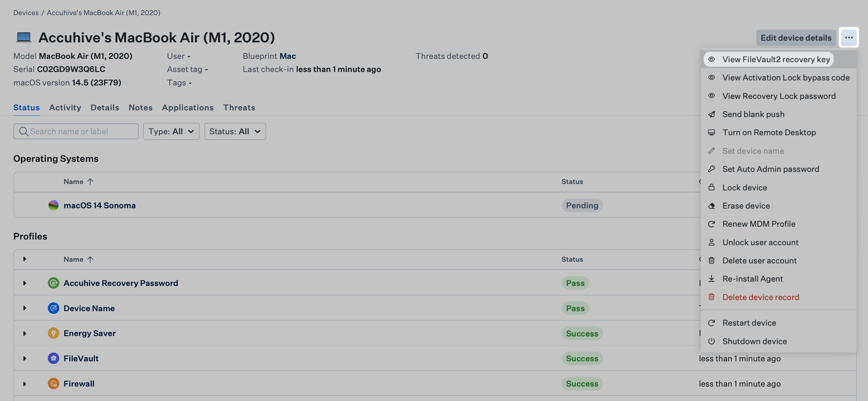The image size is (868, 401).
Task: Switch to the Activity tab
Action: click(x=65, y=107)
